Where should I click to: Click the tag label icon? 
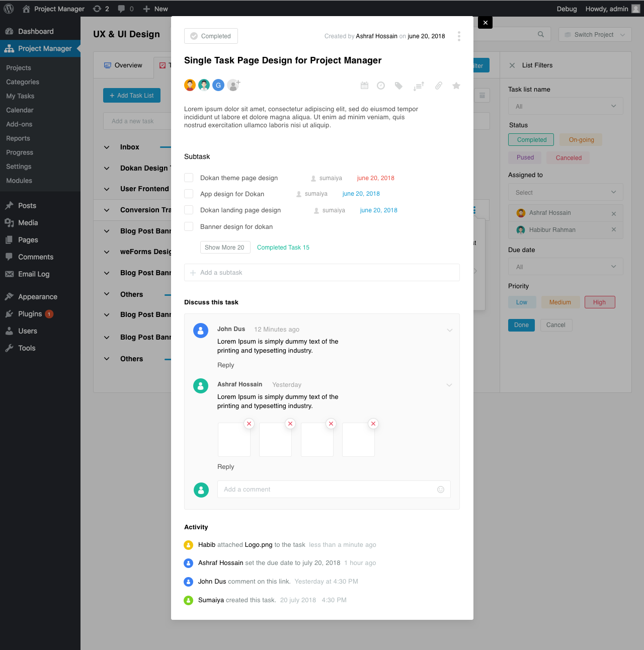coord(398,86)
